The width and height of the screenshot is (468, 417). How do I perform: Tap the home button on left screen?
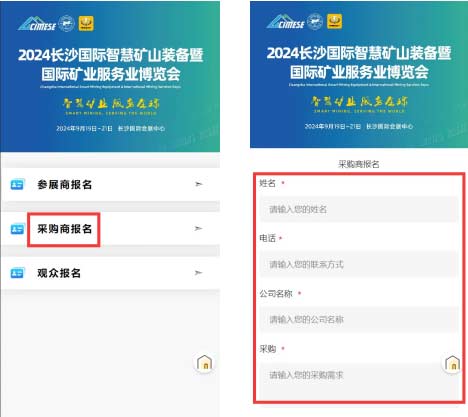(x=204, y=363)
